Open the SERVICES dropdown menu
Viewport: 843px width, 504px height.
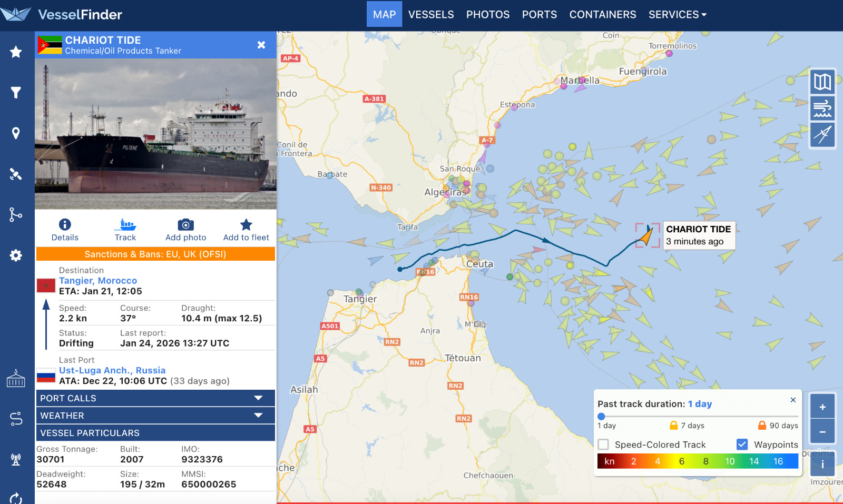tap(677, 14)
